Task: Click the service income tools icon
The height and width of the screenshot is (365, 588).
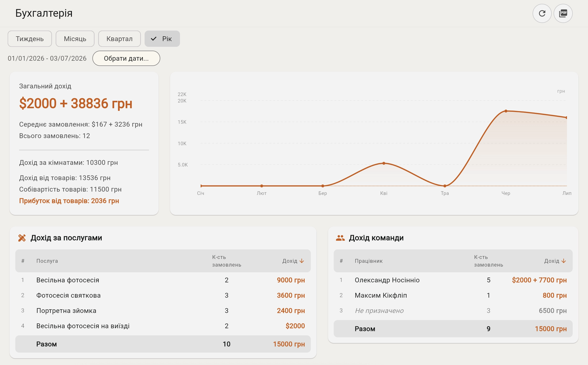Action: tap(22, 238)
